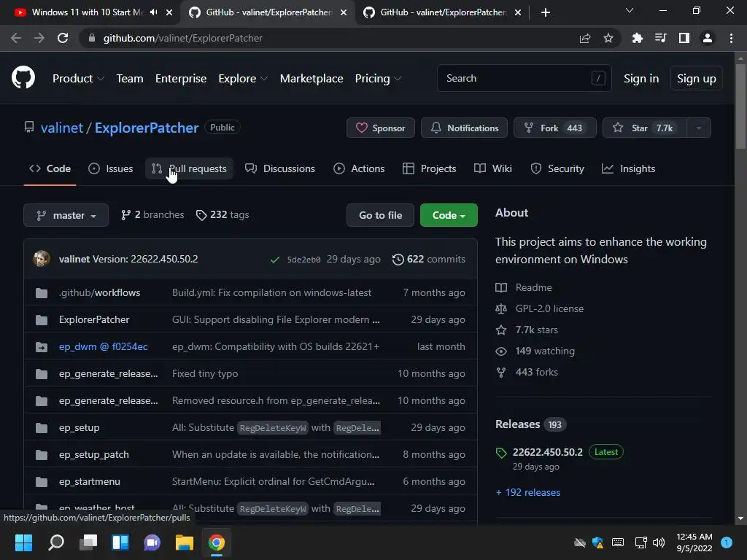Click the valinet avatar in the commit row
This screenshot has width=747, height=560.
[42, 259]
